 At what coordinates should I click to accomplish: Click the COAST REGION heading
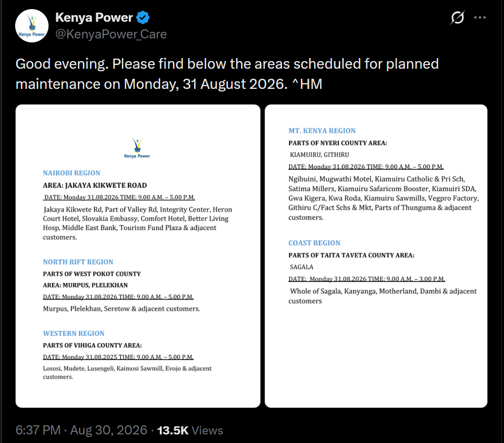(x=314, y=243)
